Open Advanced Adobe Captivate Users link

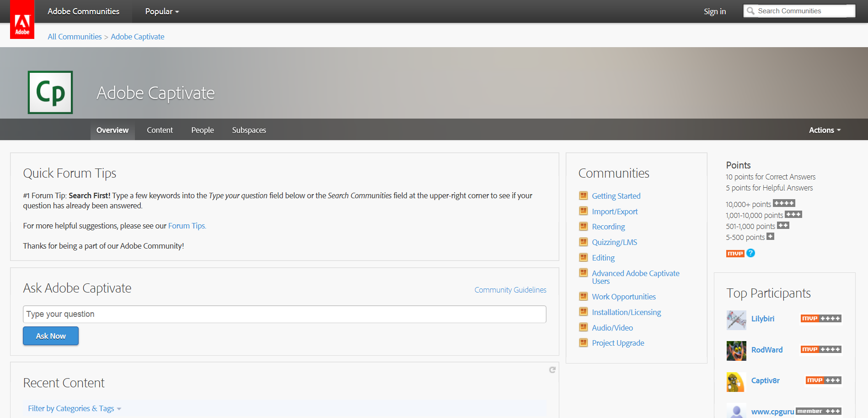[636, 277]
